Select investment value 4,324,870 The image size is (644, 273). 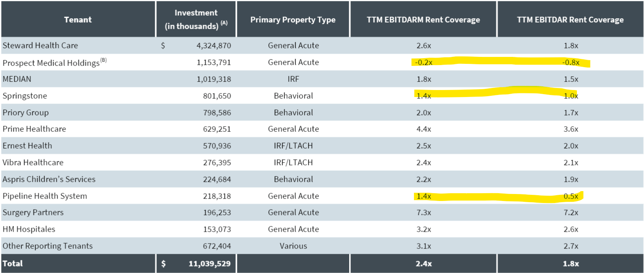(x=214, y=45)
